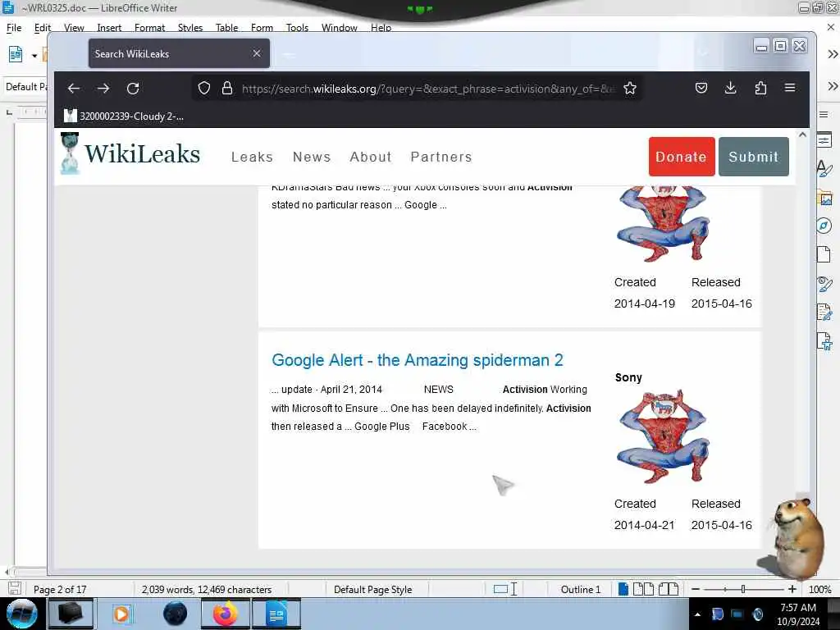Click Writer New document icon
The width and height of the screenshot is (840, 630).
16,54
